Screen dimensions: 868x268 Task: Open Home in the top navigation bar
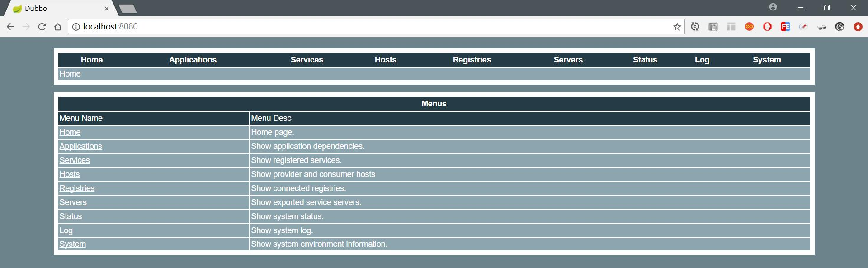pos(92,60)
